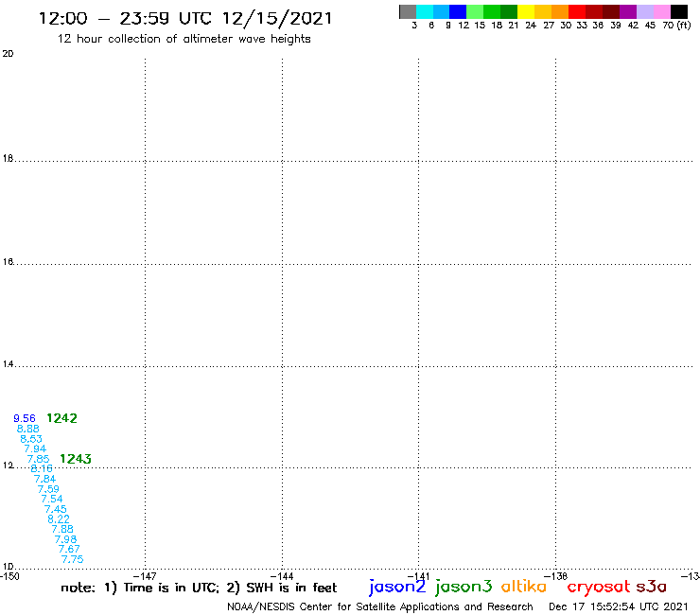
Task: Click the green time label 1242
Action: tap(62, 418)
